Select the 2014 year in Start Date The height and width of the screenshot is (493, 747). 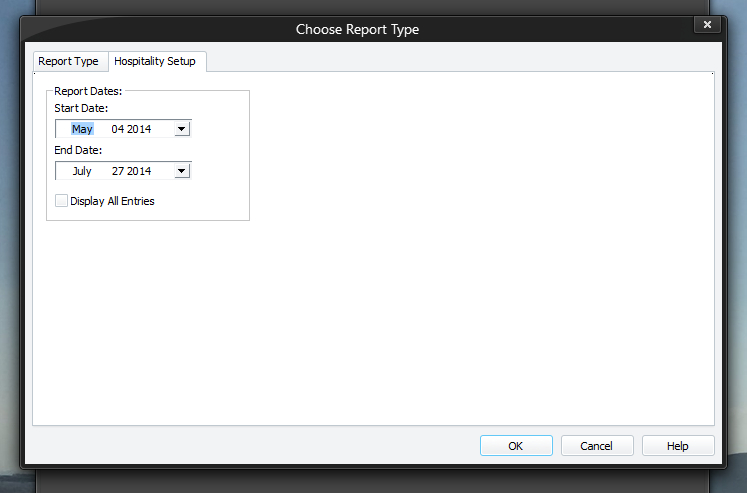click(x=139, y=129)
